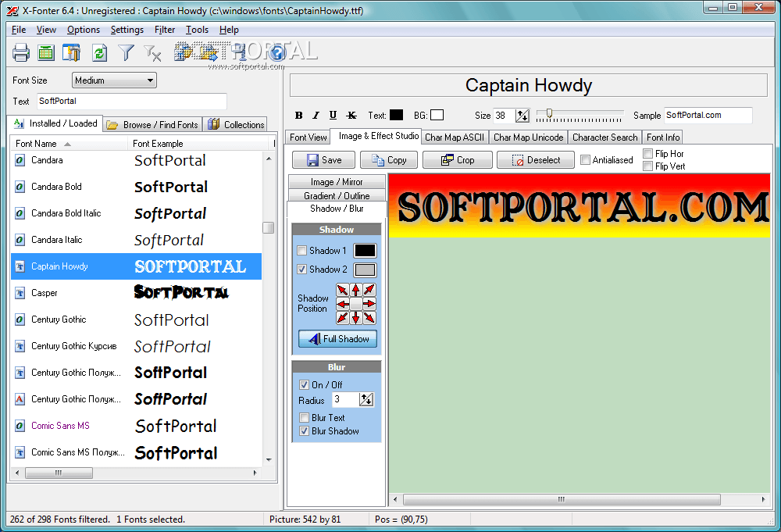The image size is (781, 532).
Task: Enable the Shadow 1 checkbox
Action: [301, 251]
